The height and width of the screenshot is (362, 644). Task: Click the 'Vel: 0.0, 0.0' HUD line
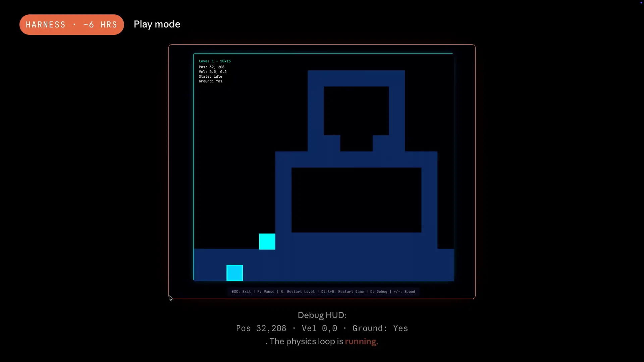[x=213, y=72]
